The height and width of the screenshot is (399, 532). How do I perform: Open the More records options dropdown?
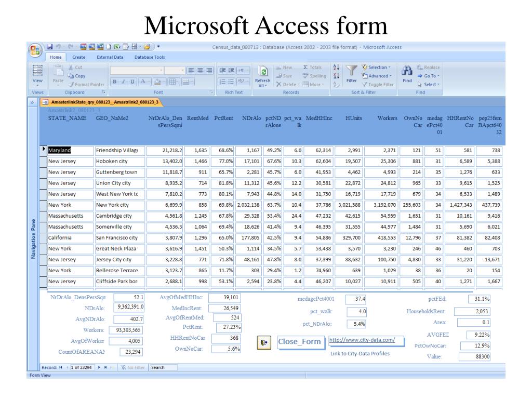313,85
